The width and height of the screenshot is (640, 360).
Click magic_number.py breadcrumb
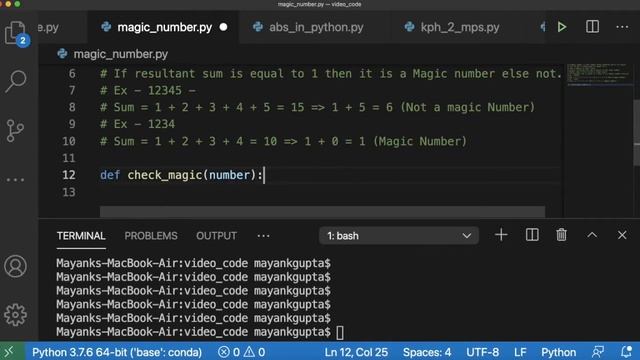(120, 54)
